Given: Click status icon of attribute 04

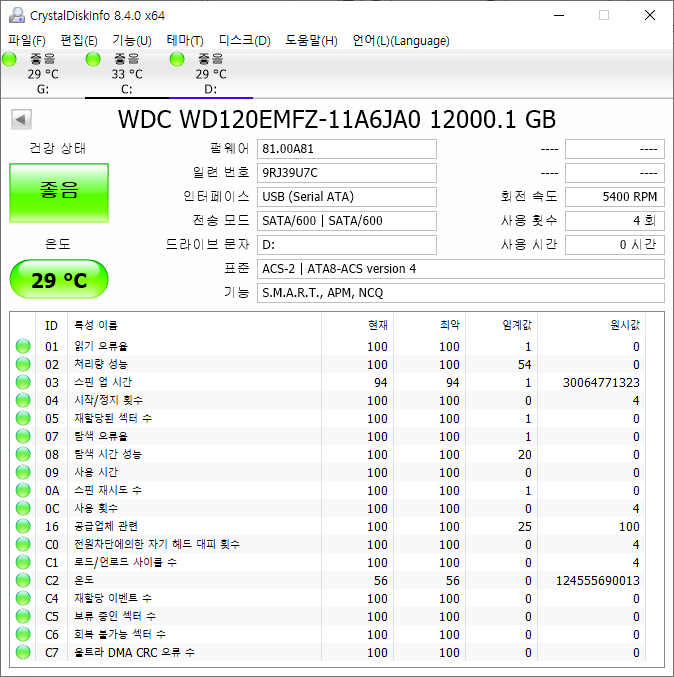Looking at the screenshot, I should (23, 400).
